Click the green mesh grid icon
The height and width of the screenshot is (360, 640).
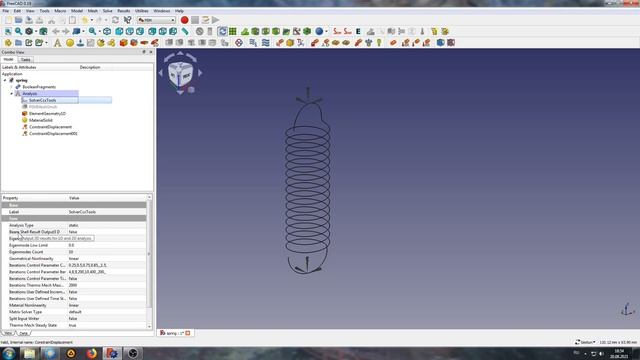(x=233, y=31)
